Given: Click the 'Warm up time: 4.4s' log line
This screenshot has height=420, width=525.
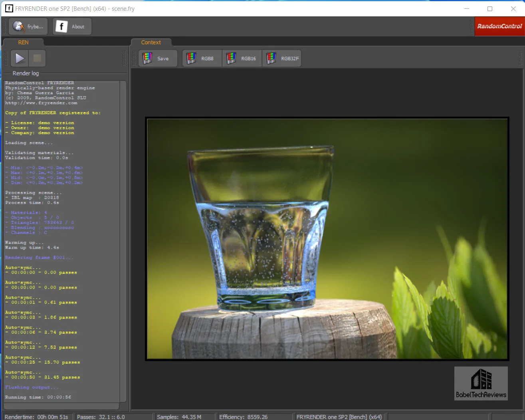Looking at the screenshot, I should point(32,248).
